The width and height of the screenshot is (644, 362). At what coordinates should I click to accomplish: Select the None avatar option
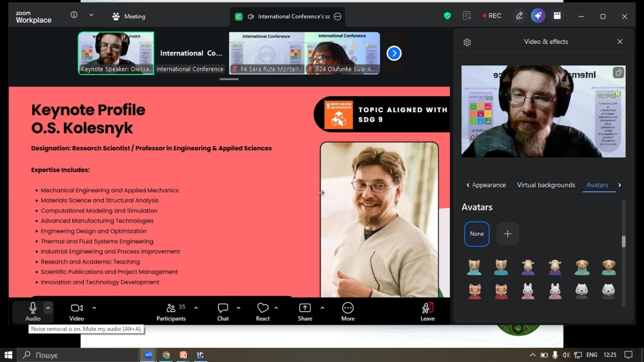pos(476,234)
